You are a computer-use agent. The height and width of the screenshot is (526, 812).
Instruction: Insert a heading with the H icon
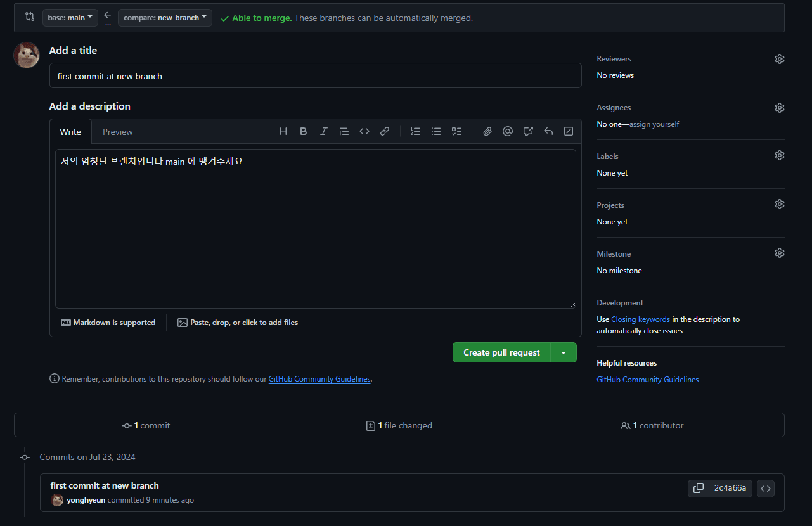click(283, 131)
